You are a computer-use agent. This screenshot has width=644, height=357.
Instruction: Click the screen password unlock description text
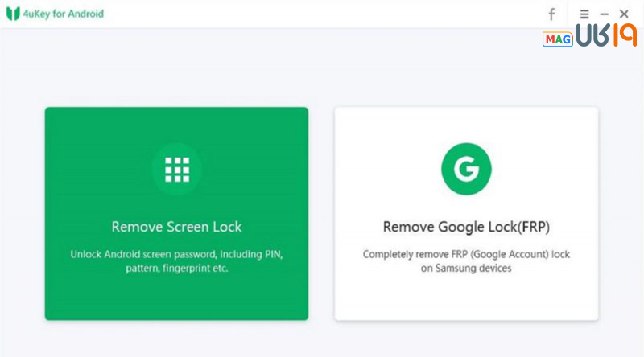tap(176, 254)
